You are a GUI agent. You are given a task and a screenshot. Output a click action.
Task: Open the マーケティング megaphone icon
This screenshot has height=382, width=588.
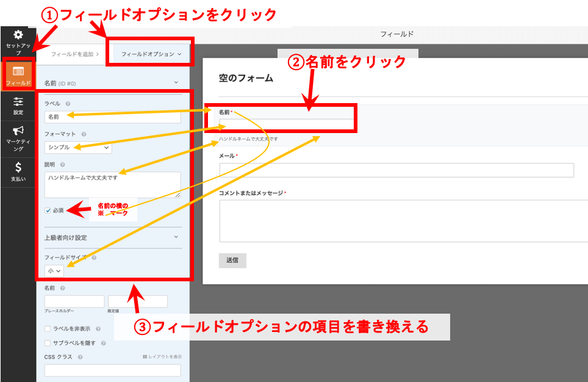(18, 131)
